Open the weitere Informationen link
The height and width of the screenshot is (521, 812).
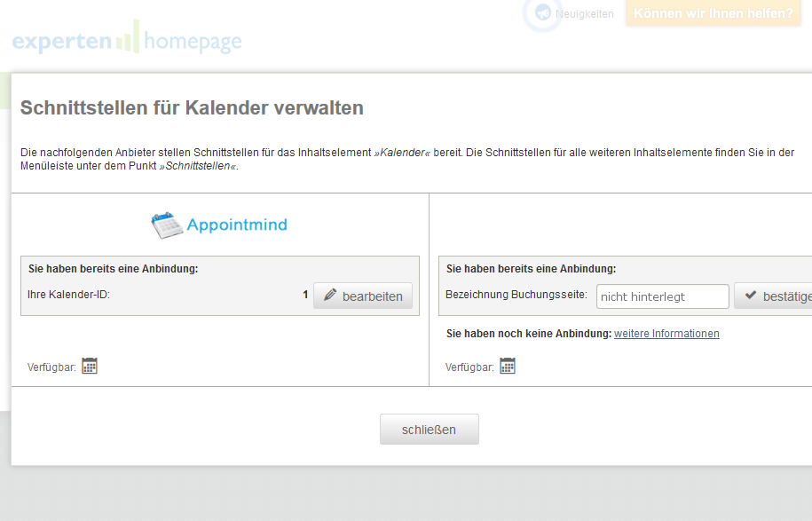click(666, 334)
